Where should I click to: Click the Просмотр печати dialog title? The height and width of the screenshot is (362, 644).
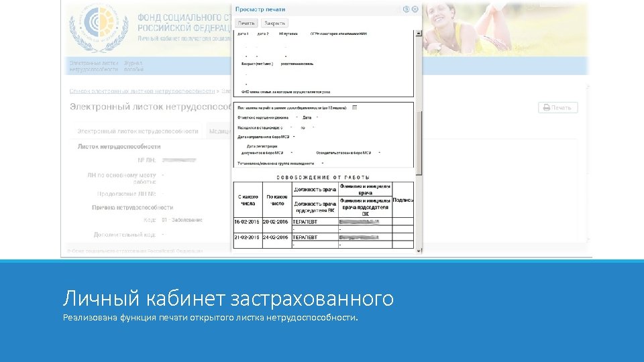click(x=260, y=9)
